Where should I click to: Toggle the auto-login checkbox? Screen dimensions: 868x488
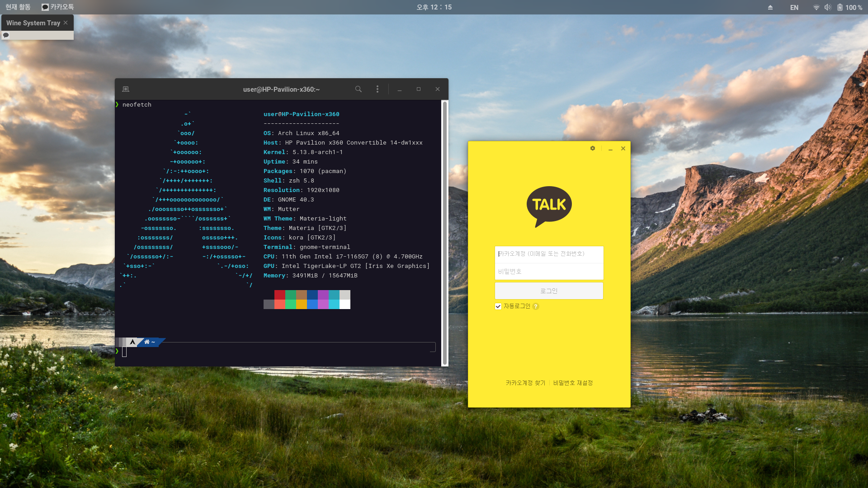(x=498, y=306)
